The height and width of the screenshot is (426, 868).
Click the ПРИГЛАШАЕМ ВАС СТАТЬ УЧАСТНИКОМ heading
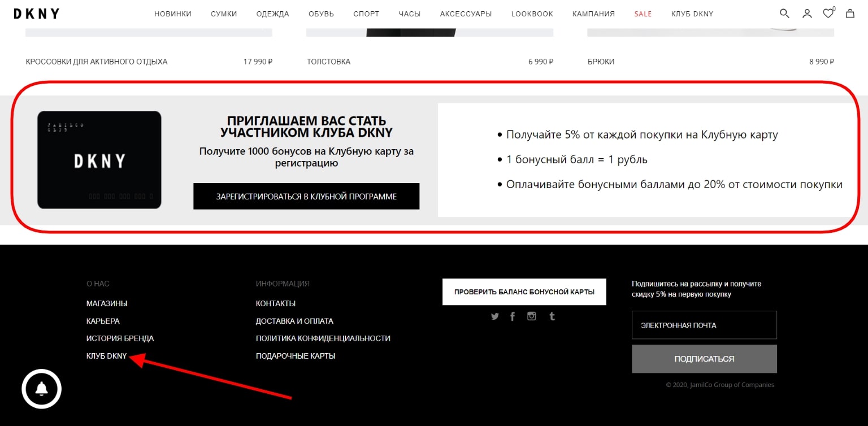pyautogui.click(x=306, y=127)
